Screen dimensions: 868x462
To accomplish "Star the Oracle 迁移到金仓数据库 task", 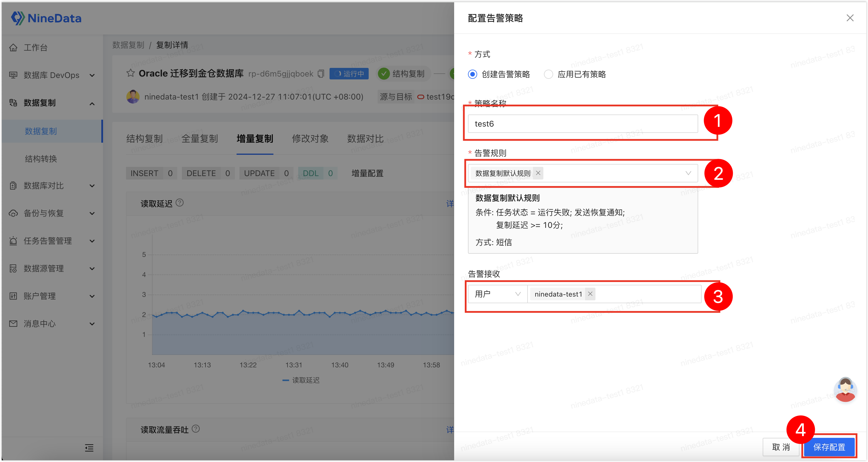I will 130,73.
